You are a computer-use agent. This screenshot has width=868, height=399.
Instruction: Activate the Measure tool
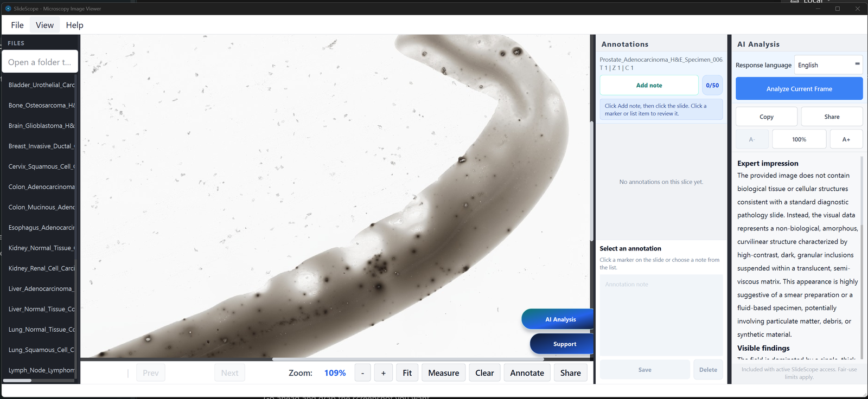(x=443, y=373)
